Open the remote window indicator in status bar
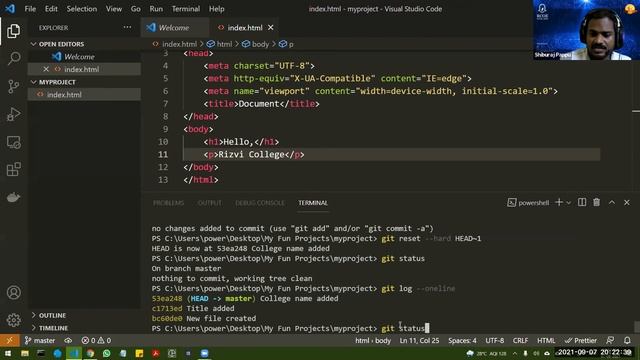This screenshot has height=360, width=640. coord(9,340)
